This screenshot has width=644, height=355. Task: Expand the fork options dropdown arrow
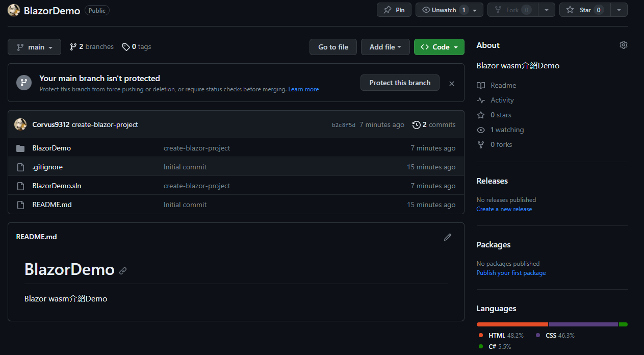point(547,10)
